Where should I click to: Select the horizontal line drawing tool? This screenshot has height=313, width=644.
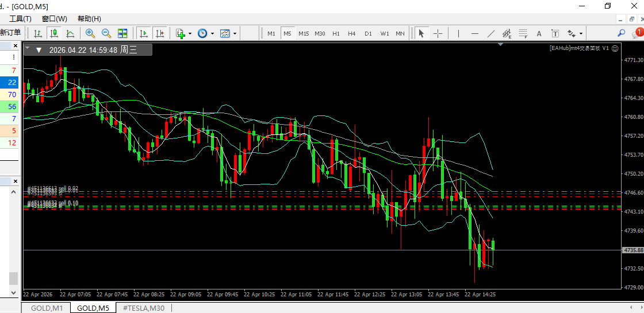click(475, 34)
